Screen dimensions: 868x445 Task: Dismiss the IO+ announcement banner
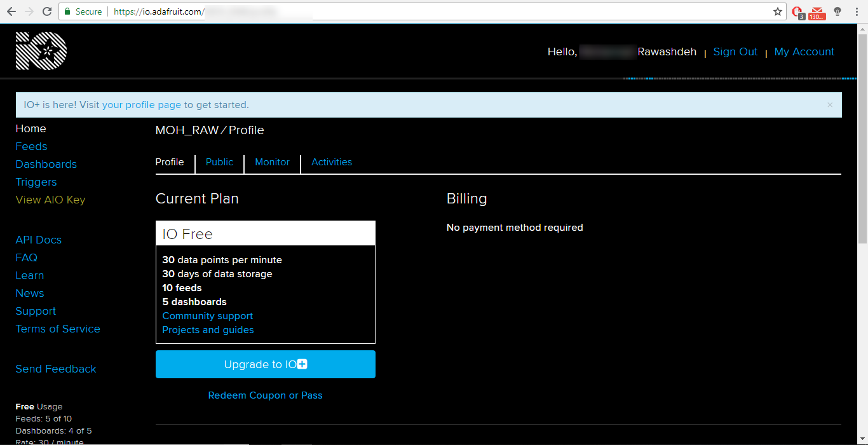pos(830,105)
